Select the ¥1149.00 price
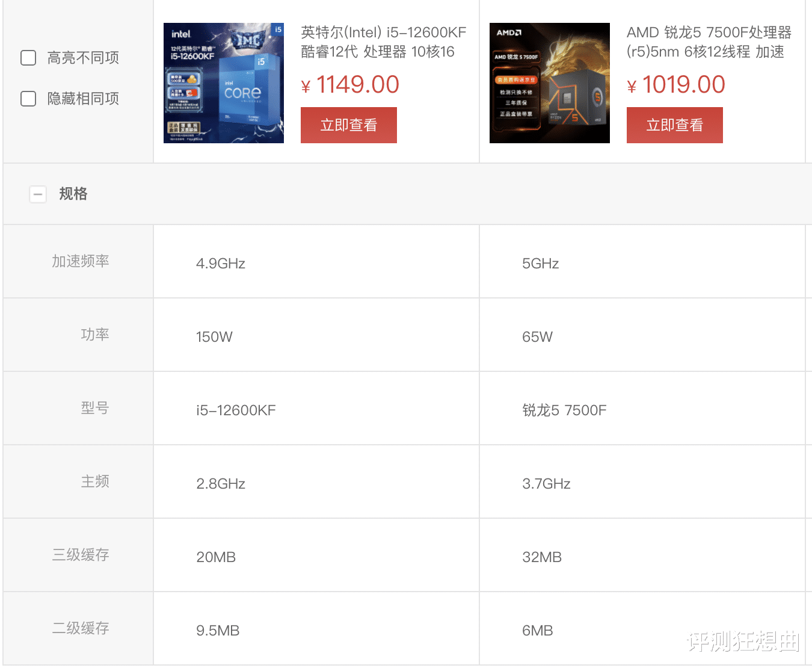Image resolution: width=812 pixels, height=668 pixels. (x=350, y=85)
